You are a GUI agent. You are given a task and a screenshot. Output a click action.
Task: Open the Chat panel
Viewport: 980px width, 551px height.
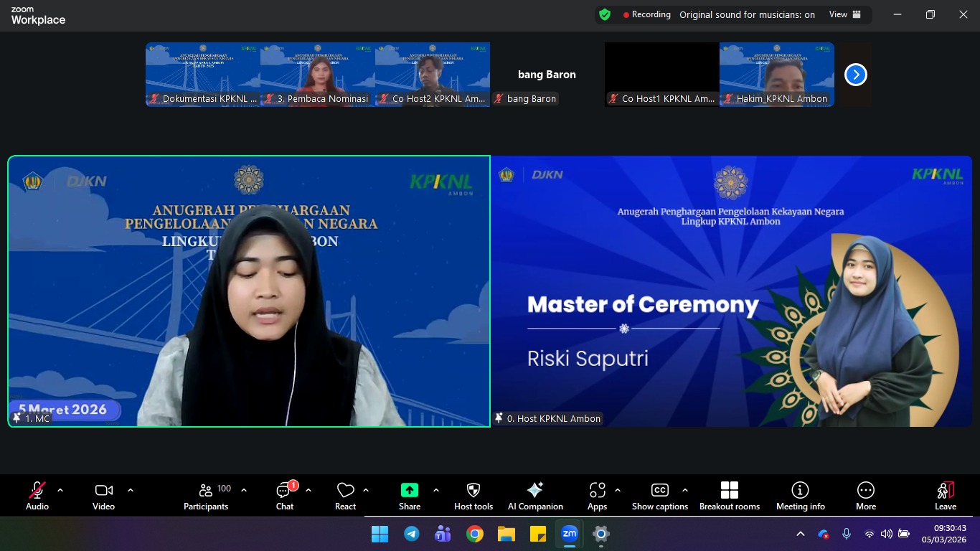(285, 496)
